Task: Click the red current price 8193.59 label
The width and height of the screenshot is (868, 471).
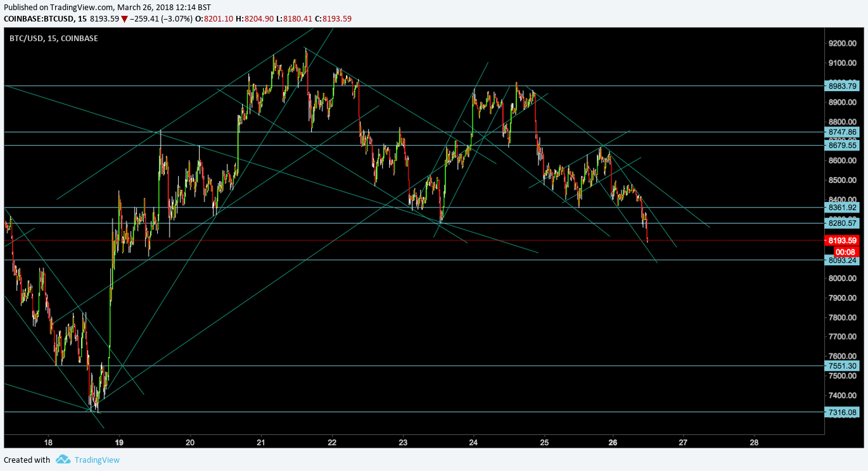Action: click(x=843, y=241)
